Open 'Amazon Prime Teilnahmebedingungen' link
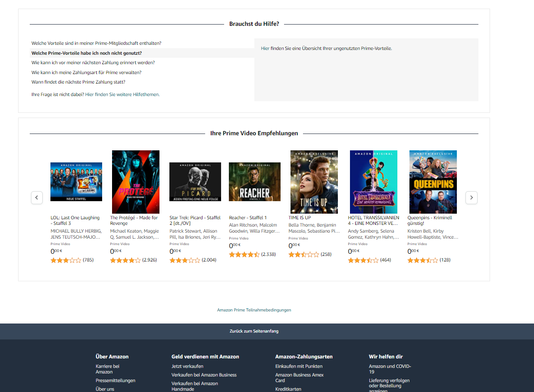Screen dimensions: 534x392 [254, 310]
